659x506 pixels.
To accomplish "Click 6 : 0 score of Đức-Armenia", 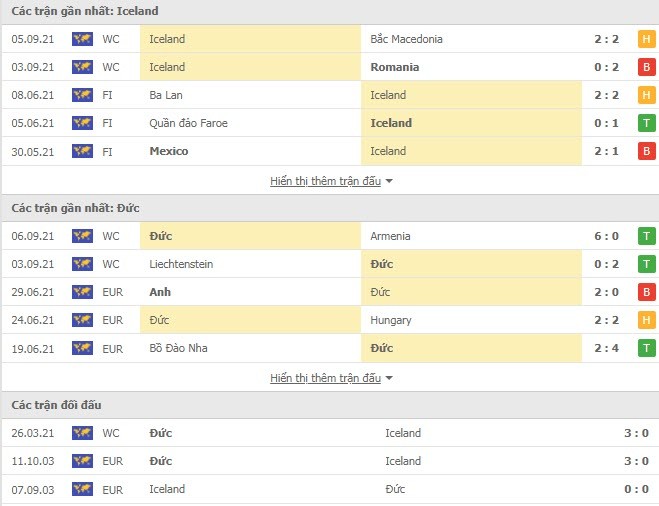I will pos(606,236).
